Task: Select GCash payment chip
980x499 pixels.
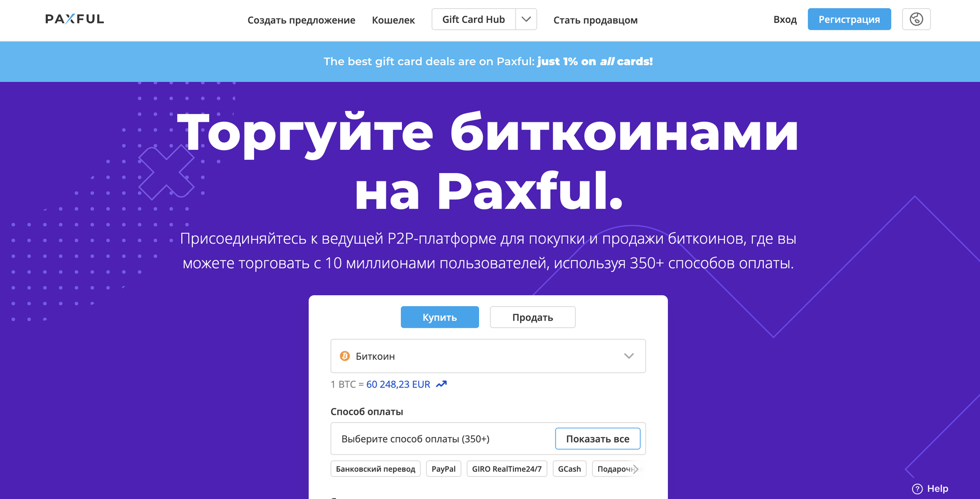Action: 569,469
